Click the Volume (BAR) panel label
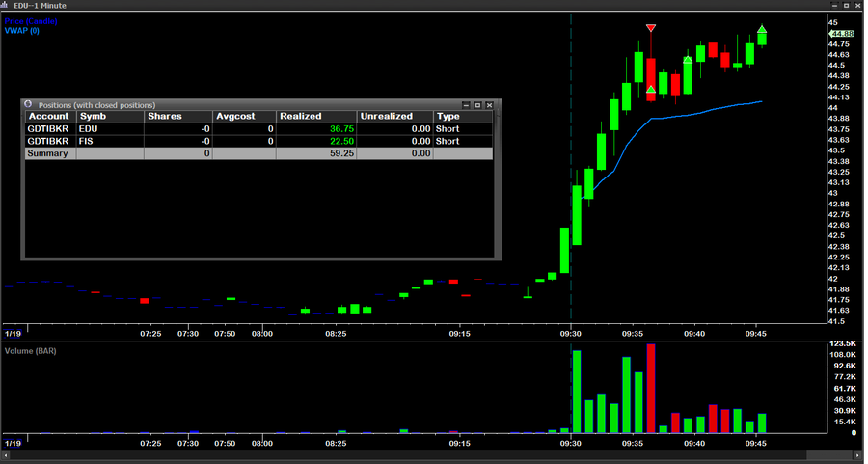Screen dimensions: 868x464 coord(31,351)
